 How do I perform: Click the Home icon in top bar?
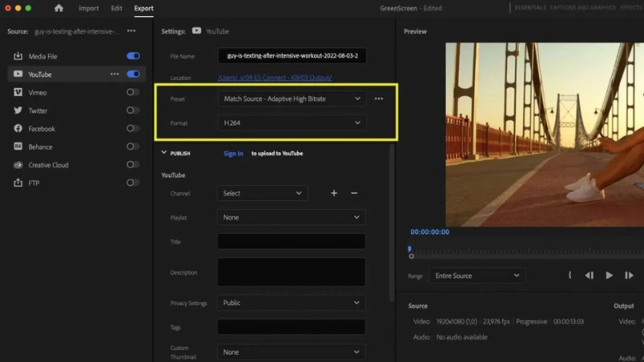tap(58, 8)
